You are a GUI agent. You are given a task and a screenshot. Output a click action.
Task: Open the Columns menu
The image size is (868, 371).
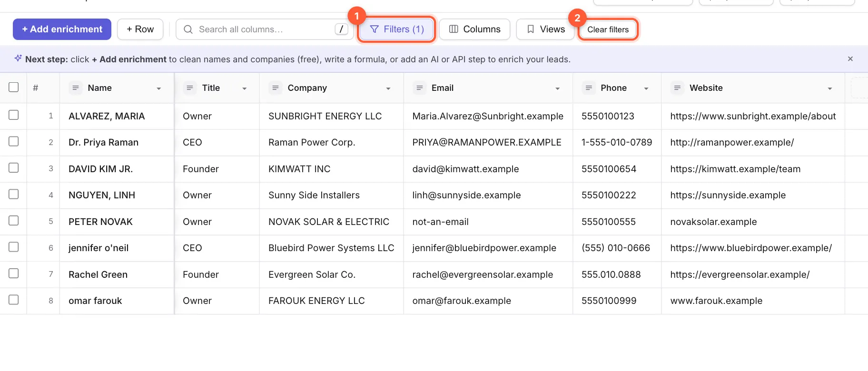(x=475, y=29)
